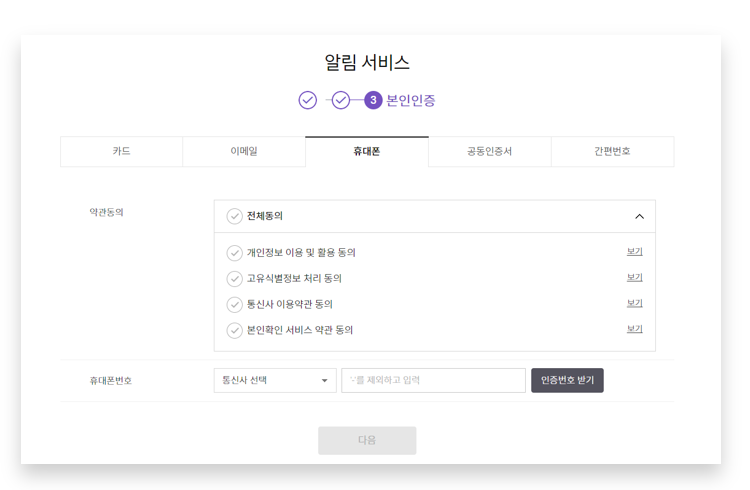View 개인정보 이용 및 활용 동의 terms (보기)
This screenshot has width=750, height=490.
point(634,252)
